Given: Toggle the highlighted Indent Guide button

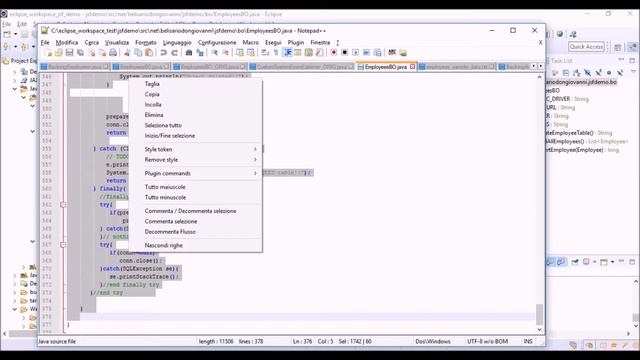Looking at the screenshot, I should tap(288, 53).
